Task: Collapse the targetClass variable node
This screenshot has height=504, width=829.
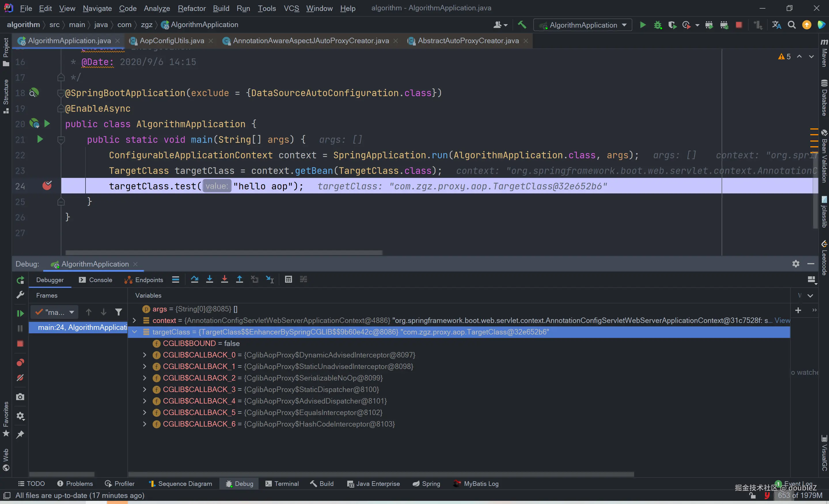Action: [134, 332]
